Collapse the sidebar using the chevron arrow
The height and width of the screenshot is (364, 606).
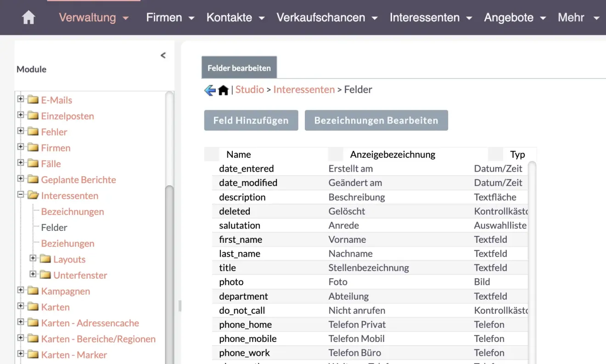tap(163, 55)
